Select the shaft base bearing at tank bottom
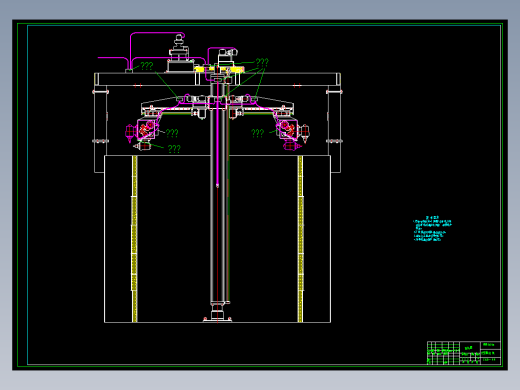Viewport: 520px width, 390px height. [218, 313]
